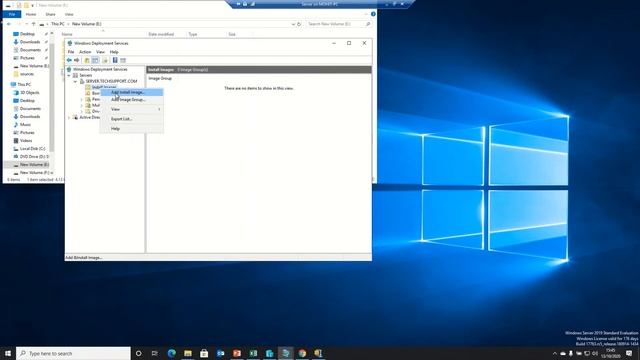This screenshot has height=360, width=640.
Task: Select the Install Images tree folder
Action: (103, 87)
